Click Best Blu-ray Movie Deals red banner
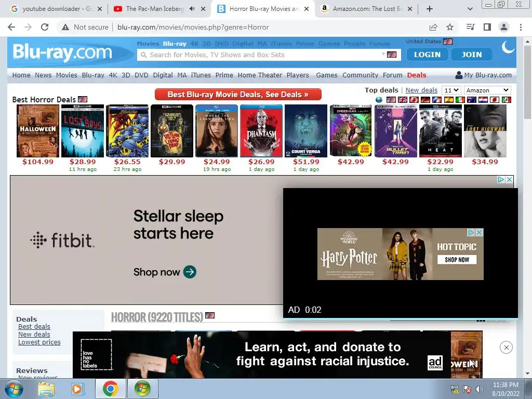 pos(238,95)
